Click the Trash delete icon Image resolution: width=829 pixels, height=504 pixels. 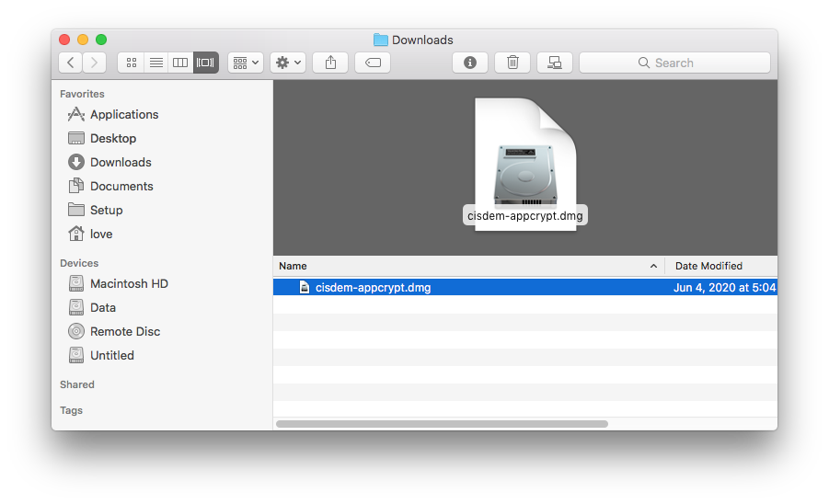click(512, 63)
